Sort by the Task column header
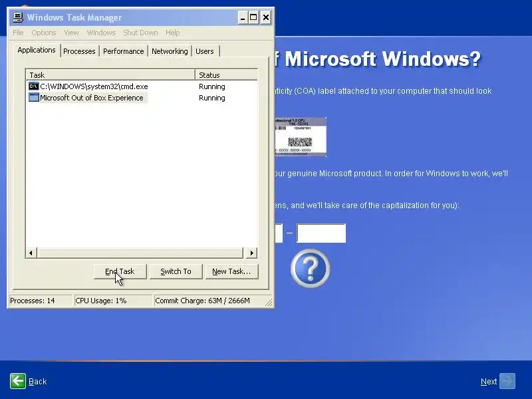Image resolution: width=532 pixels, height=399 pixels. 110,74
